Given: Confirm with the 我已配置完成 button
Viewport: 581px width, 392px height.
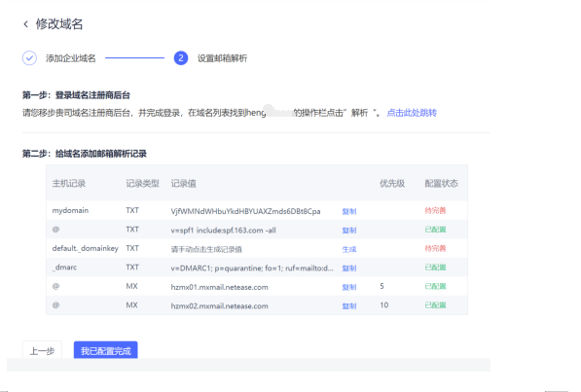Looking at the screenshot, I should pyautogui.click(x=106, y=350).
